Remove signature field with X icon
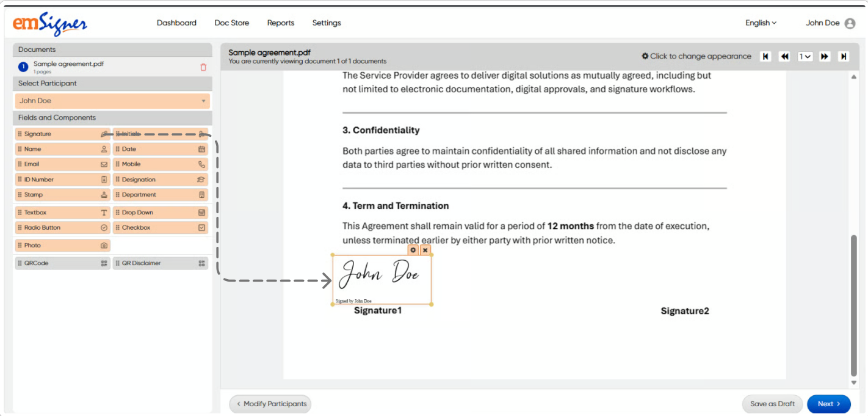The width and height of the screenshot is (868, 416). point(425,250)
